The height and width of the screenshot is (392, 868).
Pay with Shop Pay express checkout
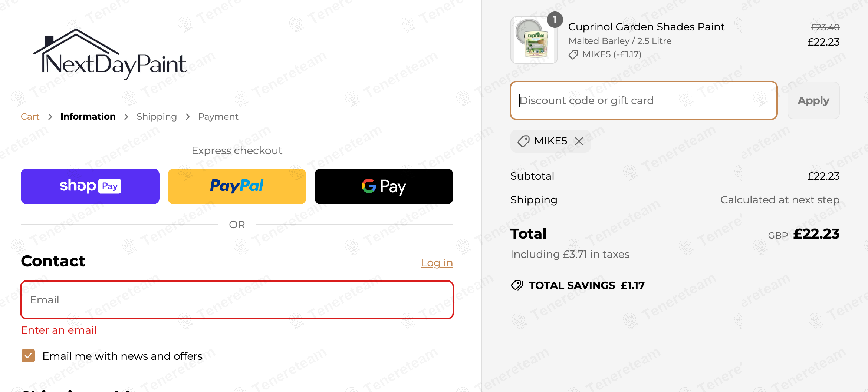click(x=90, y=186)
